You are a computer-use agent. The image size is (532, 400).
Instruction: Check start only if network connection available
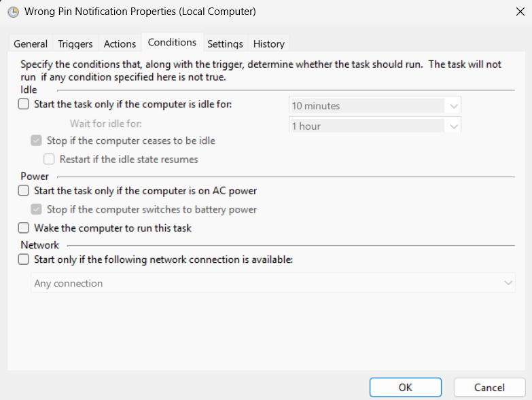(x=24, y=259)
